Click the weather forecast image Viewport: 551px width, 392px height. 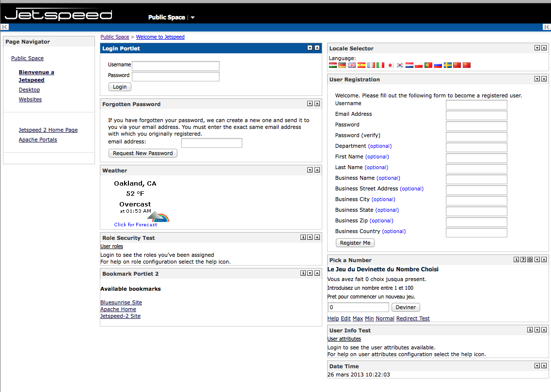158,217
